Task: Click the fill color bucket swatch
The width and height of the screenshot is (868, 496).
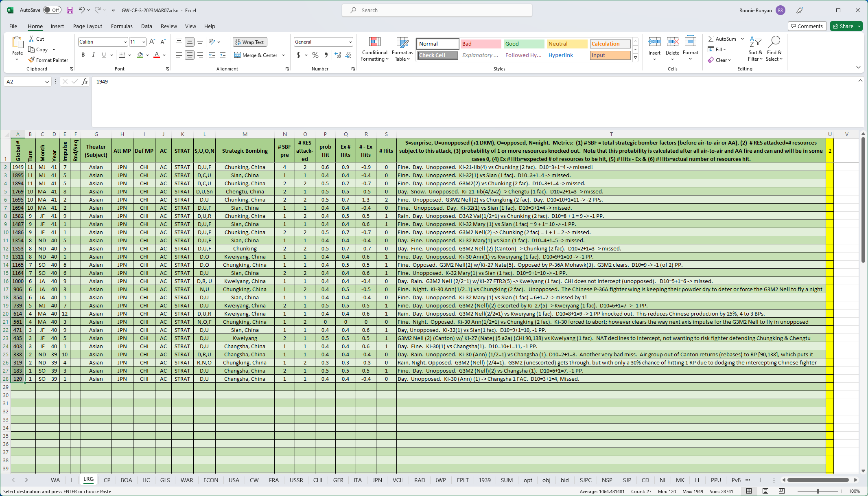Action: coord(140,55)
